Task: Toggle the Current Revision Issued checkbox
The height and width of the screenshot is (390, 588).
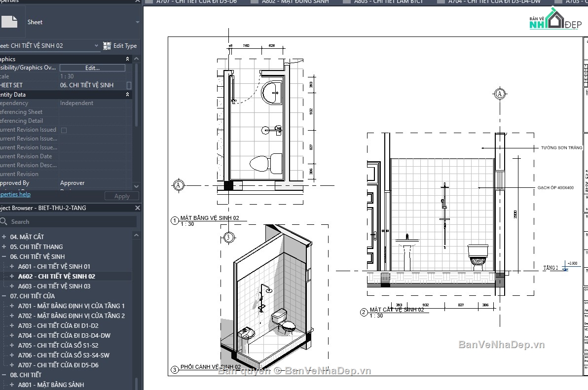Action: 64,130
